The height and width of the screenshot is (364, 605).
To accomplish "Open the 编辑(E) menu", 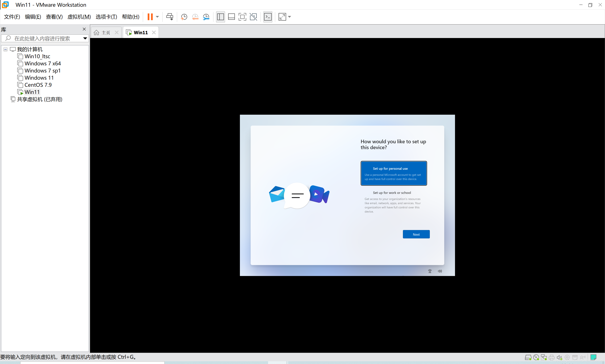I will [x=33, y=17].
